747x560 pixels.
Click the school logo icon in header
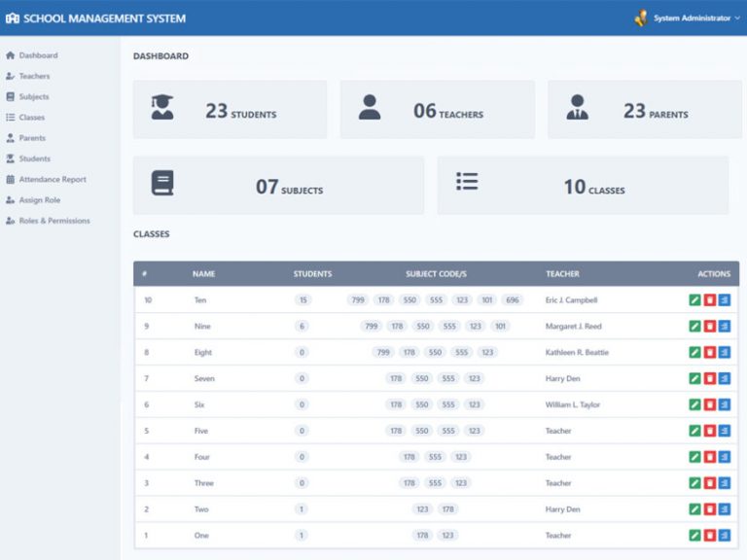pos(13,18)
